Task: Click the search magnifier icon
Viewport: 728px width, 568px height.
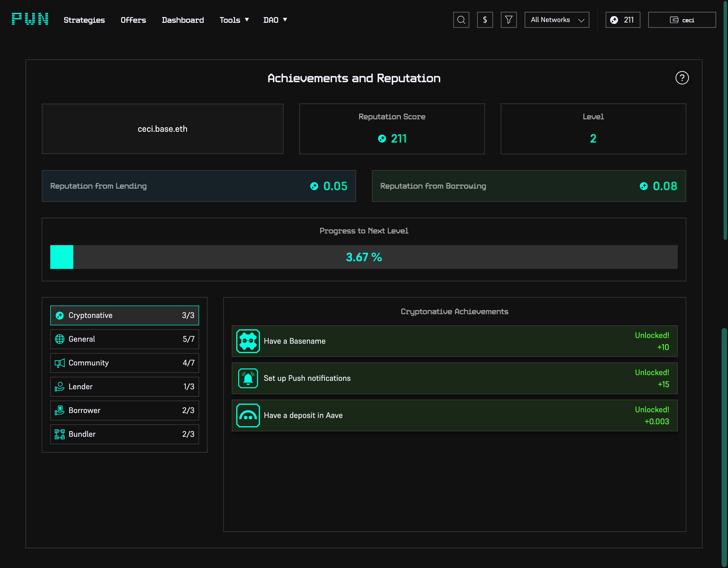Action: (461, 20)
